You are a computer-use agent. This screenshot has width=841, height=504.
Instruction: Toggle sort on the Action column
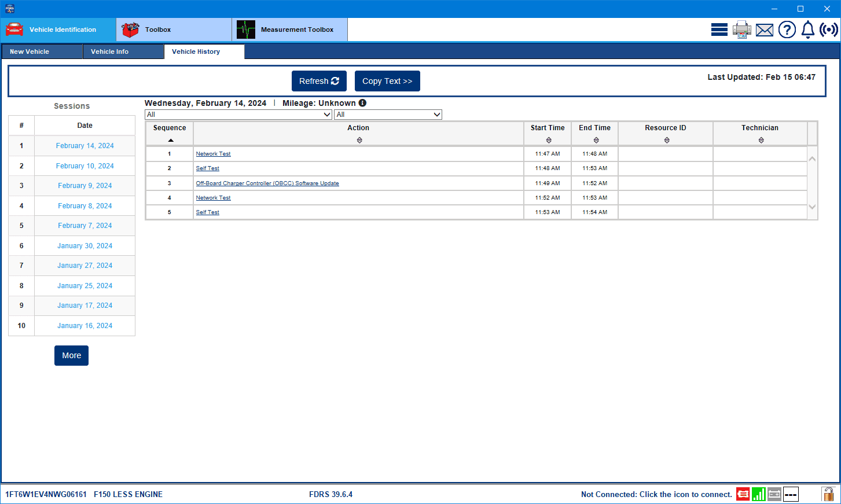point(359,140)
